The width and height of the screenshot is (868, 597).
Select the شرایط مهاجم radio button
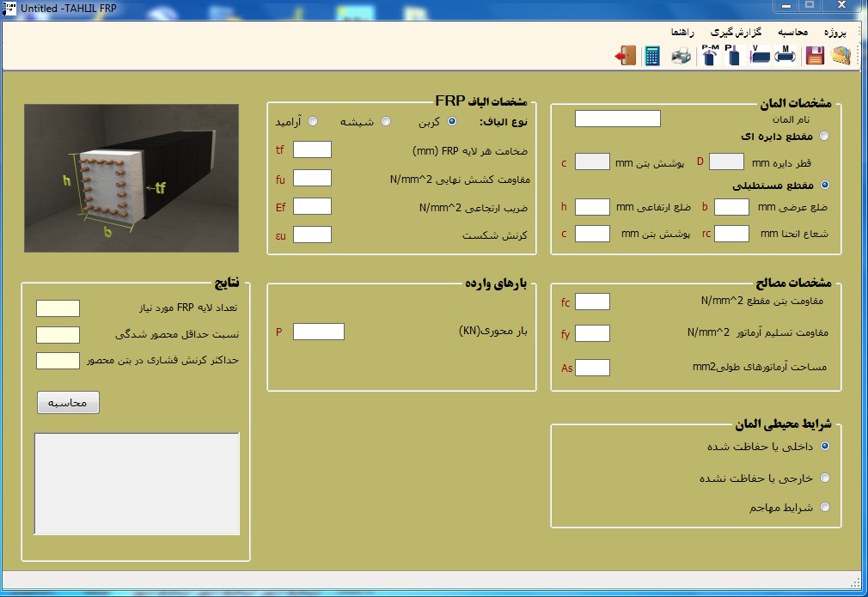[825, 507]
